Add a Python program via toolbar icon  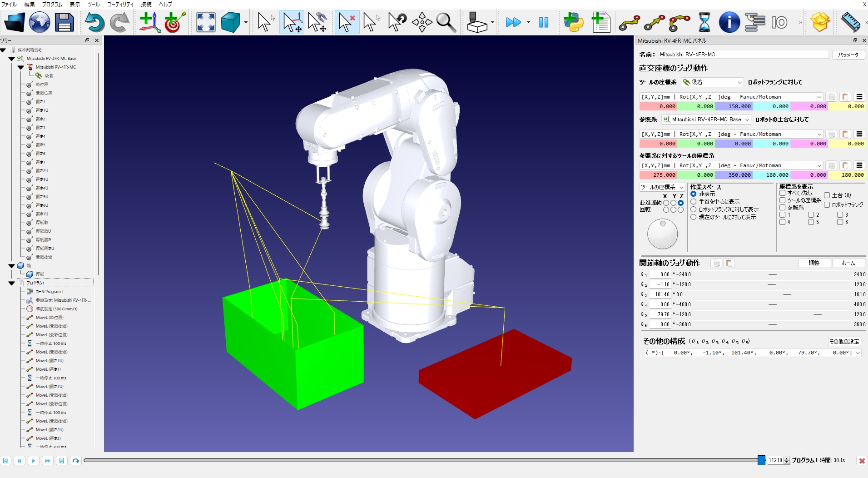[573, 22]
